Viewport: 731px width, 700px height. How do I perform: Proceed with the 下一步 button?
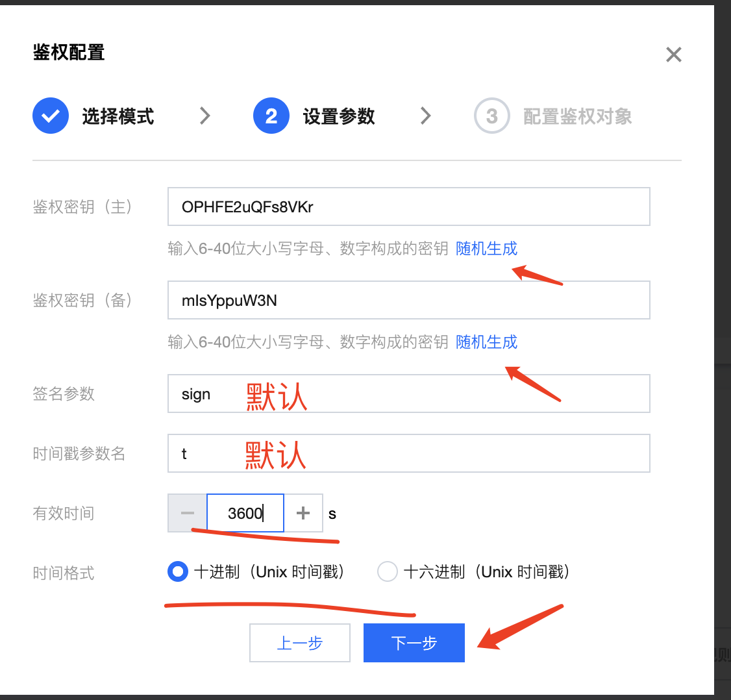click(x=414, y=643)
